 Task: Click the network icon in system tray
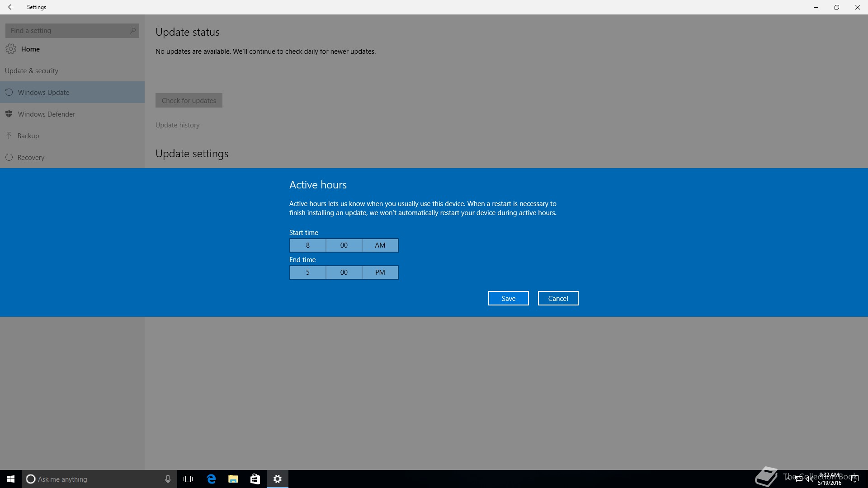pos(799,479)
